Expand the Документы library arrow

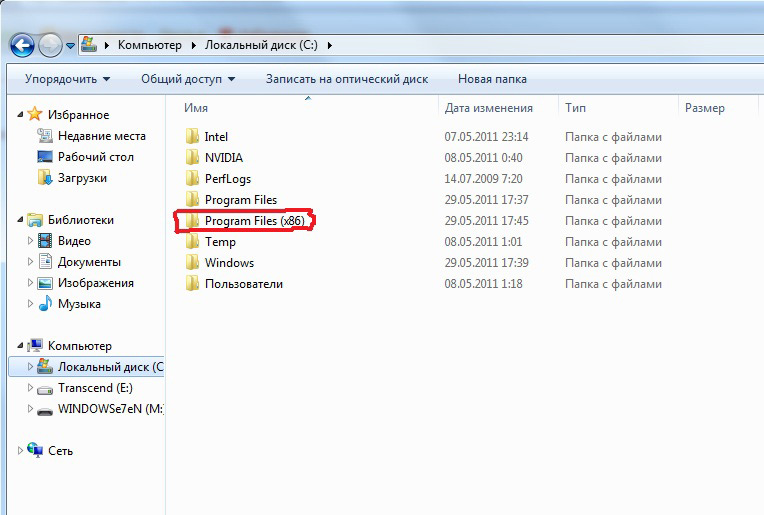click(x=30, y=262)
